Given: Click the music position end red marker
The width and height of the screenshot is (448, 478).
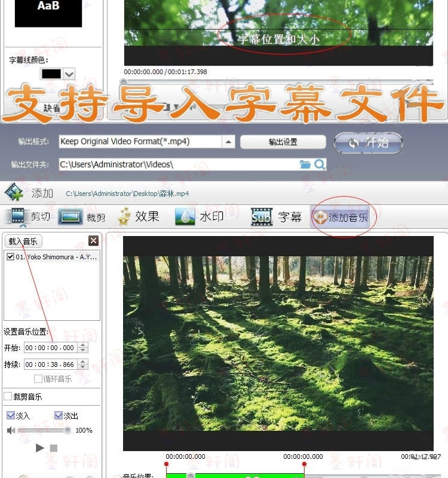Looking at the screenshot, I should coord(304,464).
